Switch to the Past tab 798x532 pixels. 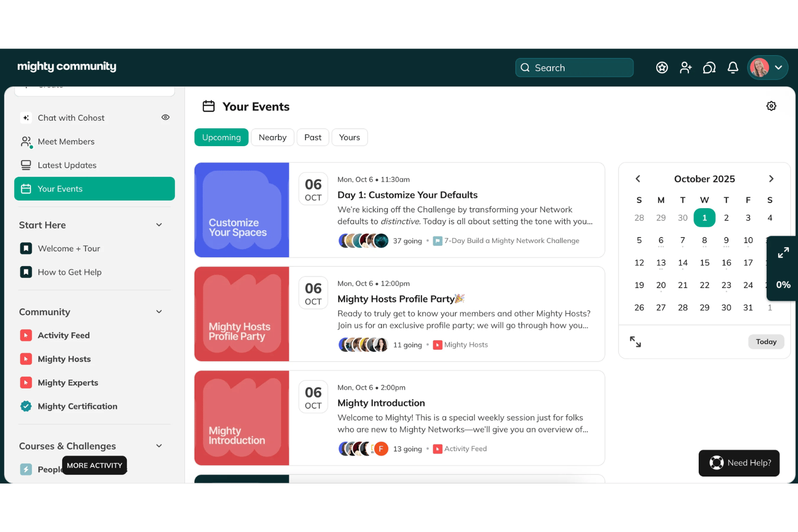click(x=313, y=137)
